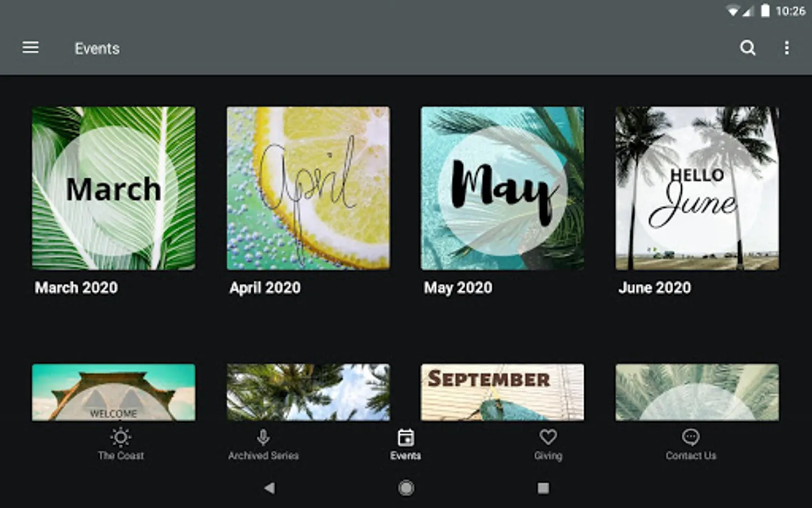Image resolution: width=812 pixels, height=508 pixels.
Task: Open the Giving heart icon
Action: tap(548, 437)
